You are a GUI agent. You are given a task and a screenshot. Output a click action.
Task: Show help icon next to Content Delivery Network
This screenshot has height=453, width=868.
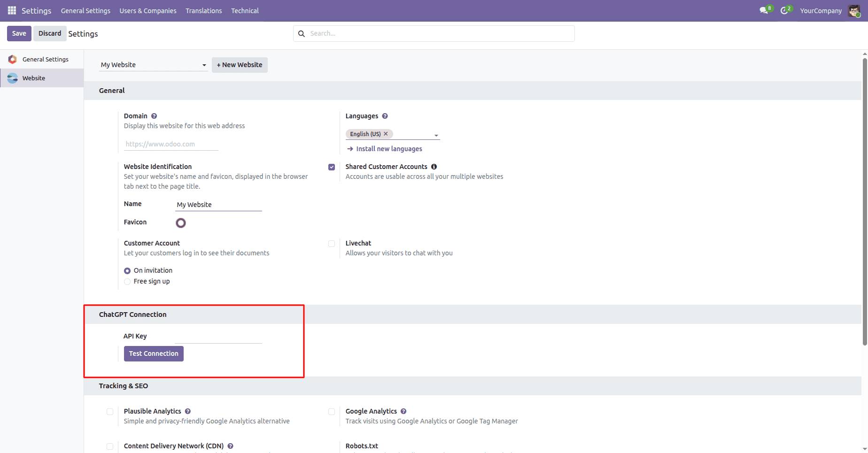point(231,446)
